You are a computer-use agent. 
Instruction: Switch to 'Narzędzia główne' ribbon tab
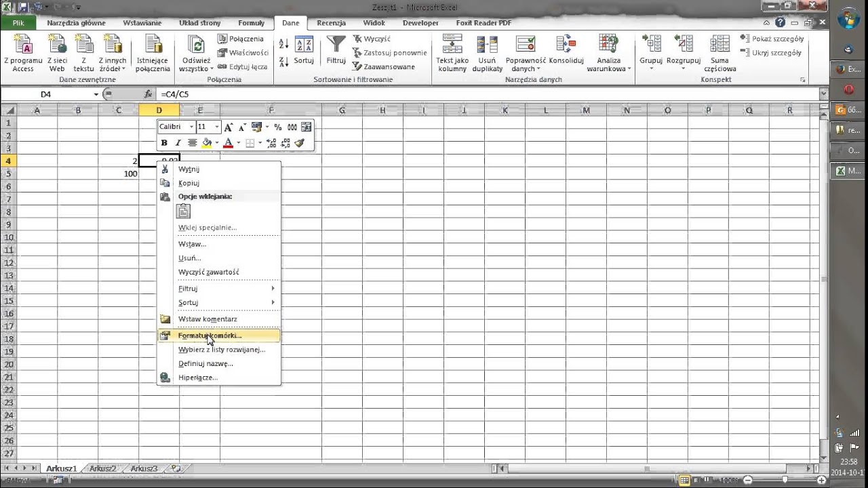[76, 22]
